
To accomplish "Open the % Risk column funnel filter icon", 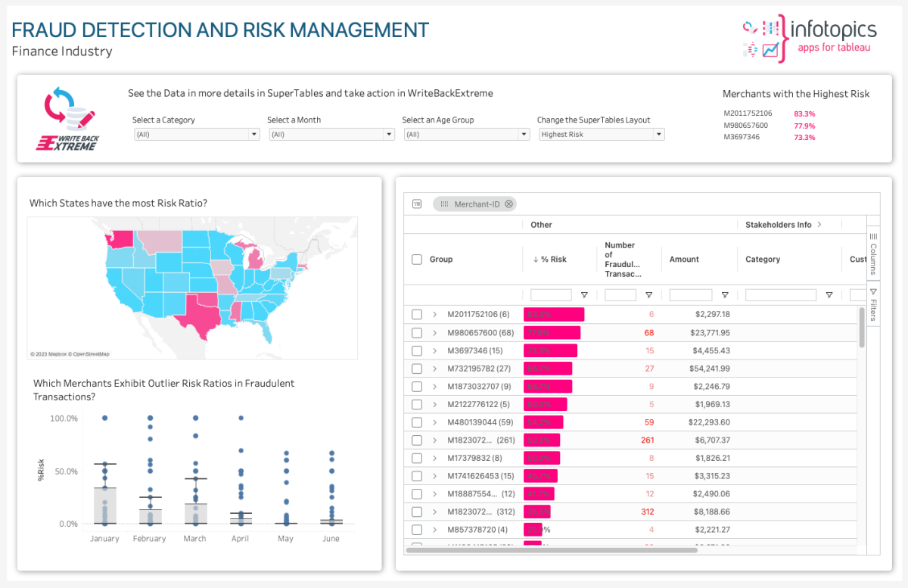I will (x=584, y=294).
